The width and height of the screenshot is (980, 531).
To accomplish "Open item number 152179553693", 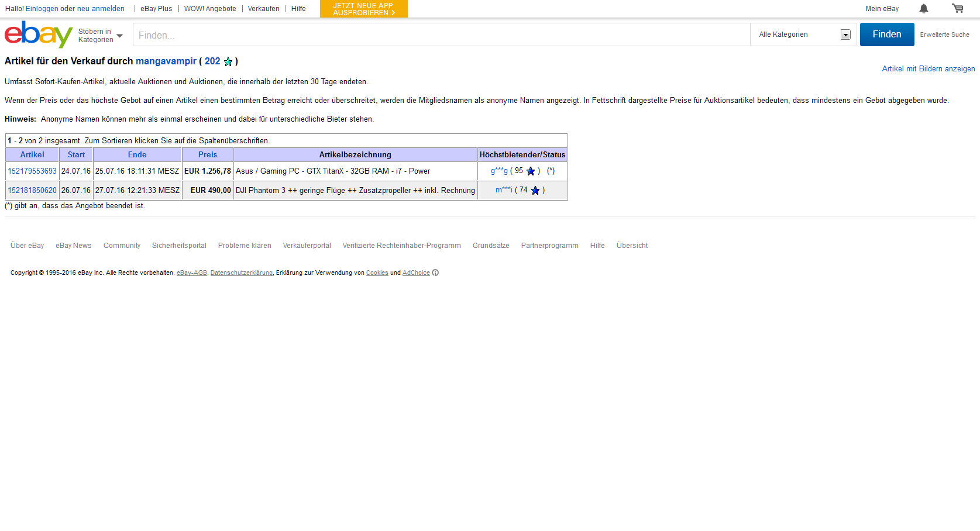I will point(32,171).
